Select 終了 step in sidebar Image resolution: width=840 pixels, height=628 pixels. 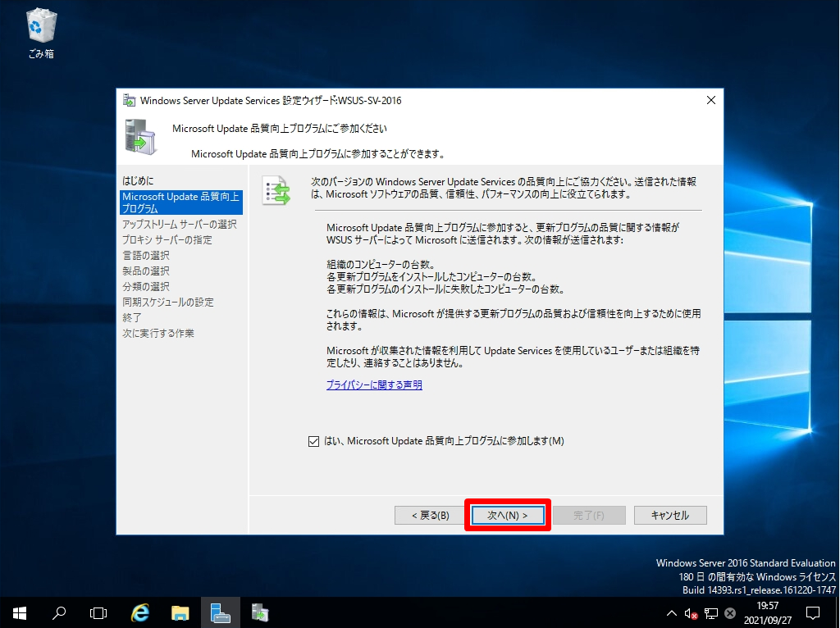[132, 317]
